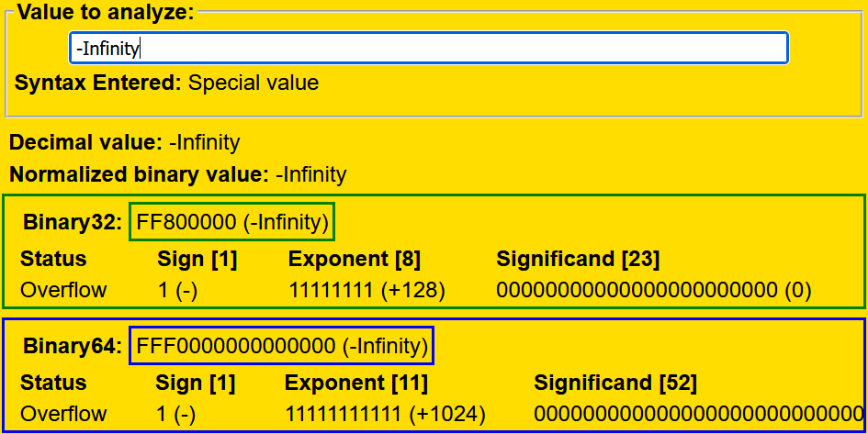This screenshot has height=434, width=868.
Task: Click the Exponent [11] column header
Action: [x=356, y=383]
